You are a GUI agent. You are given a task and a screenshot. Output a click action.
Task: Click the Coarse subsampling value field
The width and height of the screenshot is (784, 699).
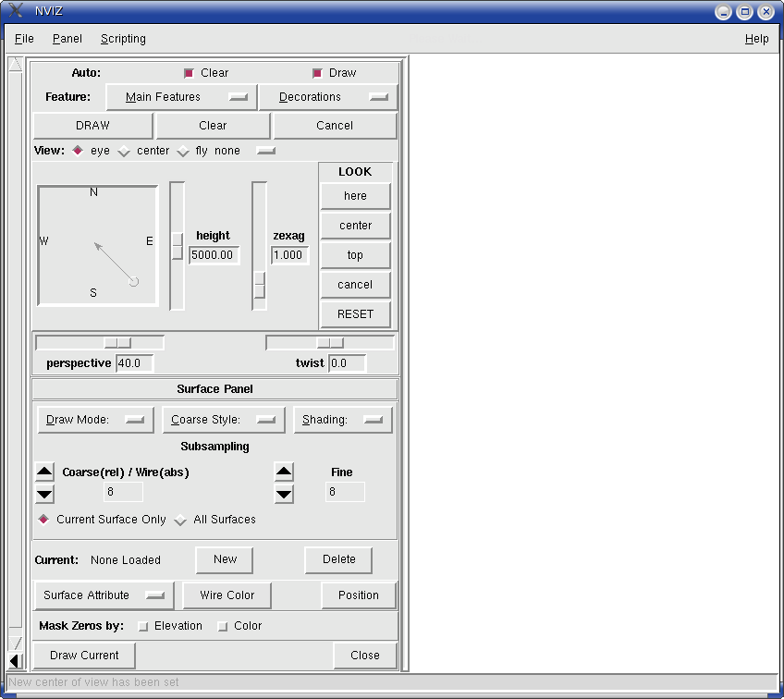tap(123, 492)
